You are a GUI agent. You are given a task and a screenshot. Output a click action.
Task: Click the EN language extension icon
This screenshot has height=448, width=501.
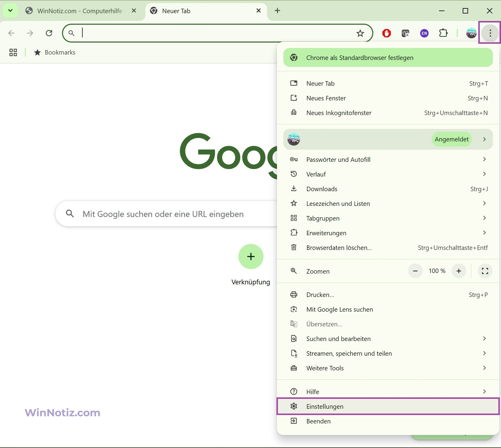coord(424,33)
